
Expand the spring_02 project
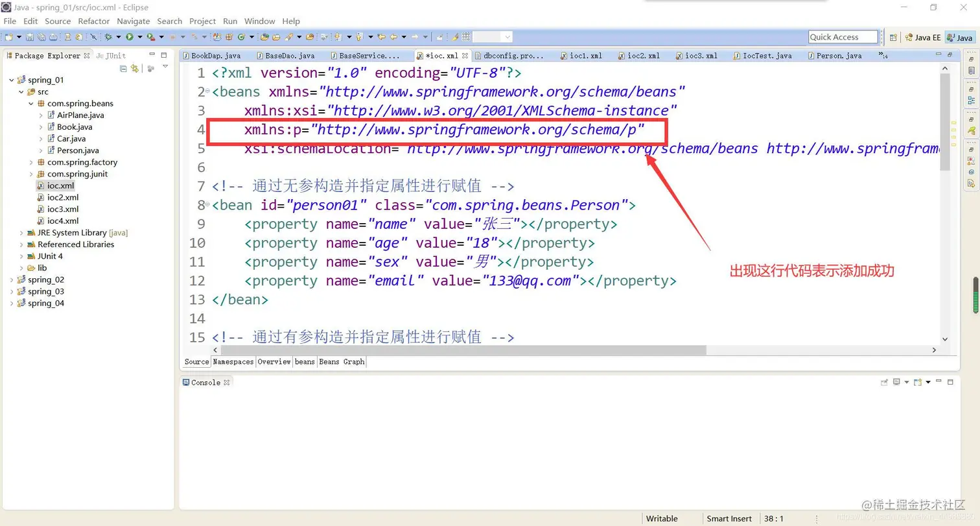[11, 280]
